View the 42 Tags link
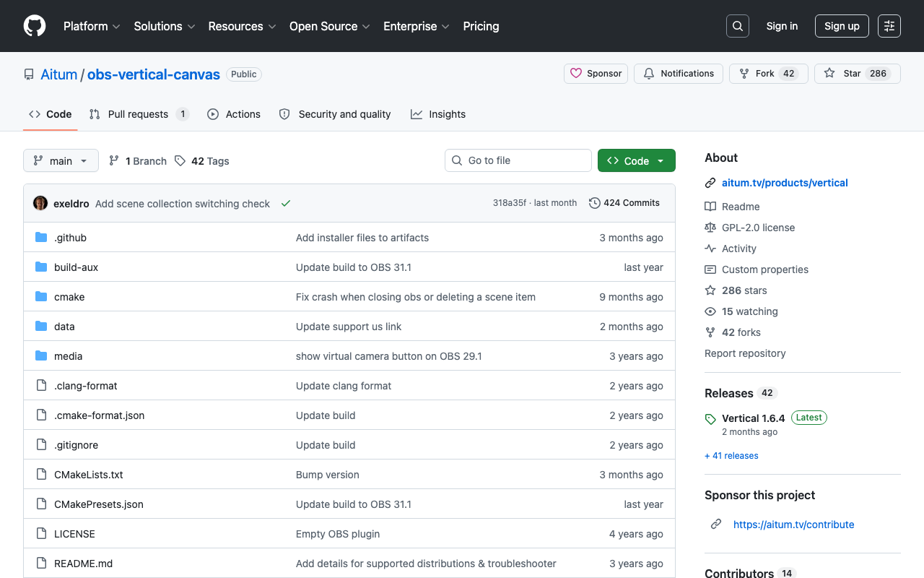Image resolution: width=924 pixels, height=578 pixels. coord(202,161)
